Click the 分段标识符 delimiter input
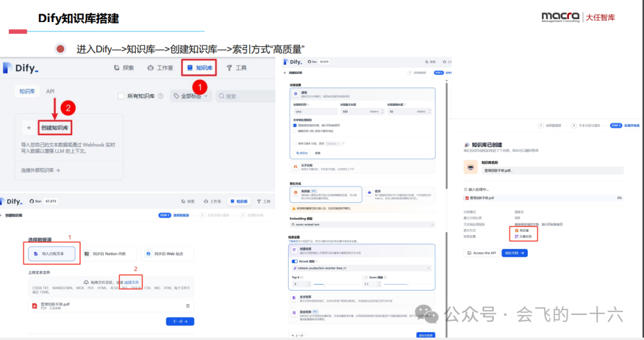 click(315, 111)
